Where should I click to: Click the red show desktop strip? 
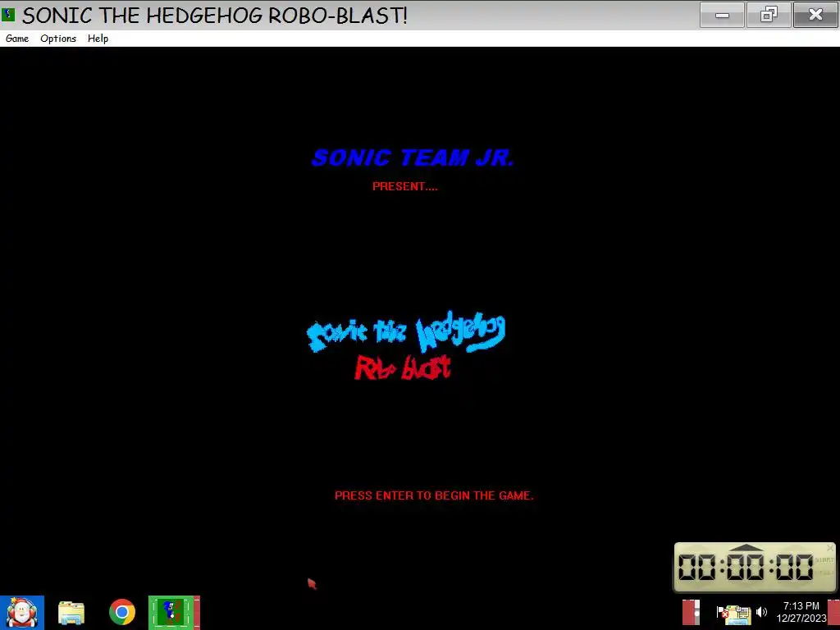(833, 612)
